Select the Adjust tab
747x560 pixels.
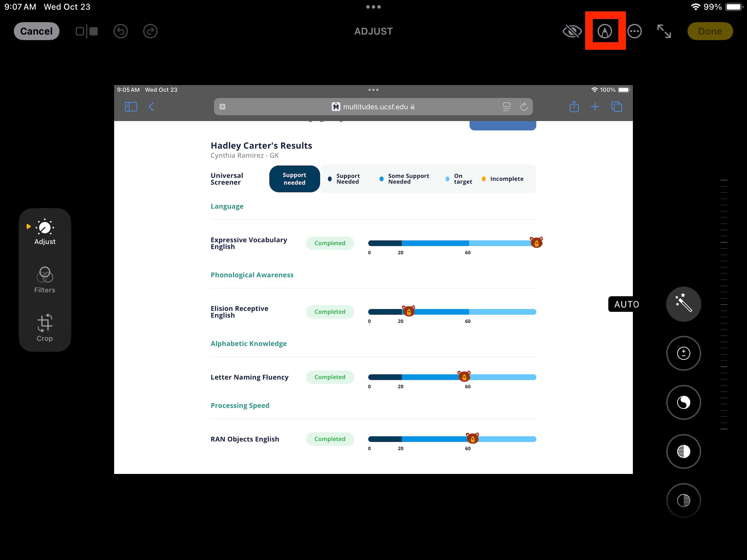pyautogui.click(x=45, y=232)
